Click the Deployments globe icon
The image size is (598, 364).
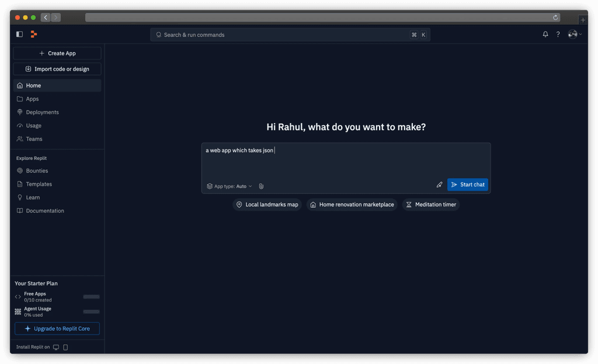[19, 111]
